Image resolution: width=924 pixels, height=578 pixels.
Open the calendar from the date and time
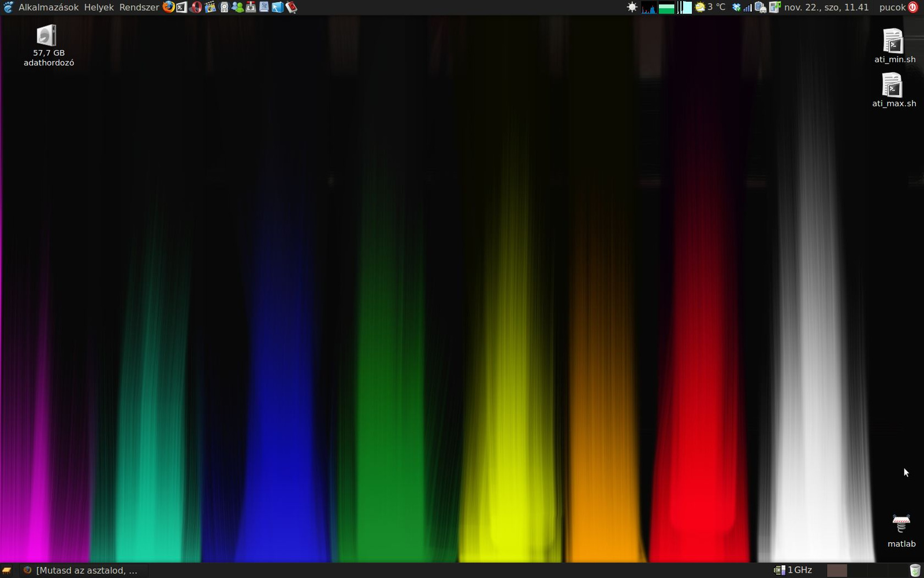[x=826, y=8]
